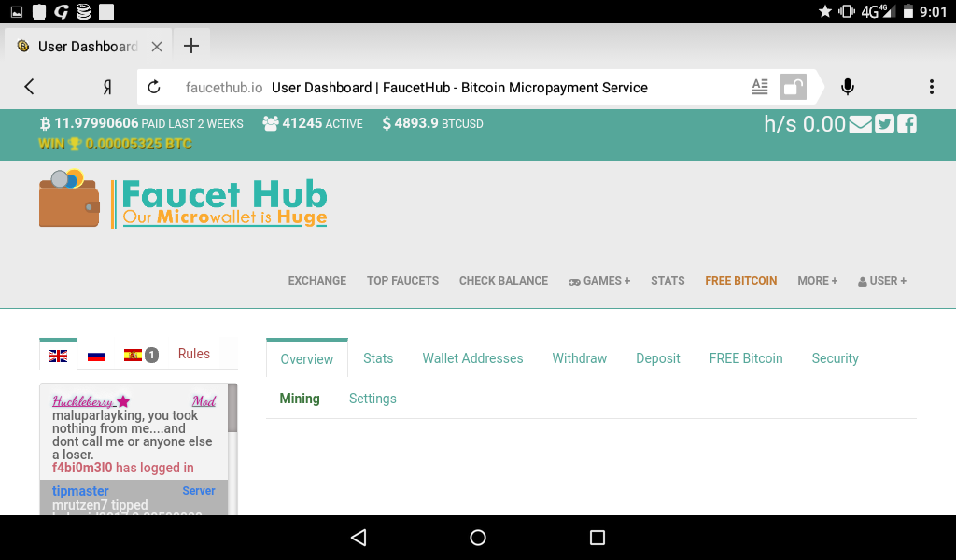
Task: Click the h/s 0.00 hashrate indicator
Action: coord(804,124)
